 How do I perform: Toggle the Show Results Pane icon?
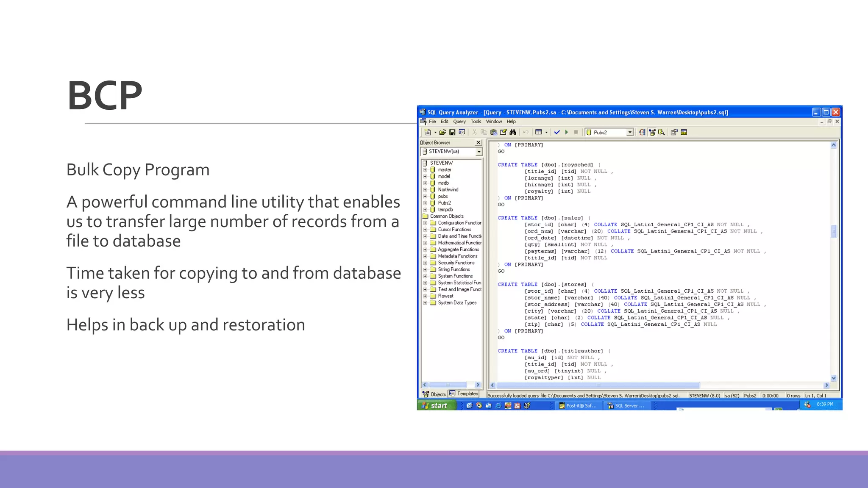pos(684,132)
